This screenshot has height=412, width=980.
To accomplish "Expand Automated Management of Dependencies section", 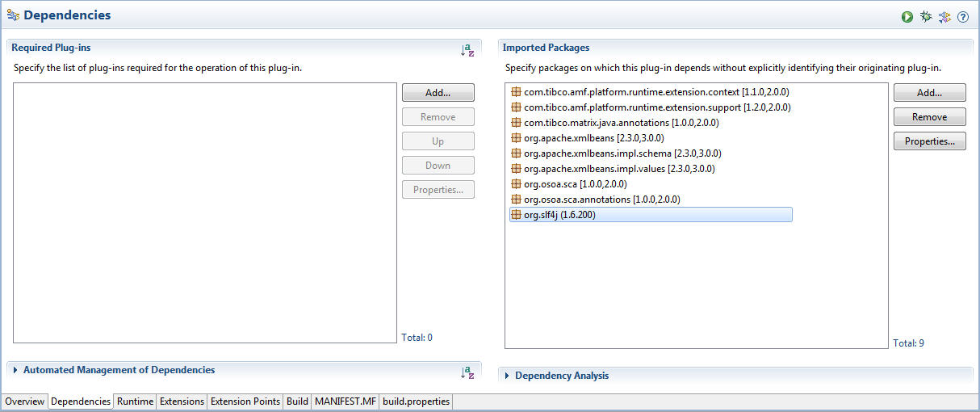I will click(16, 370).
